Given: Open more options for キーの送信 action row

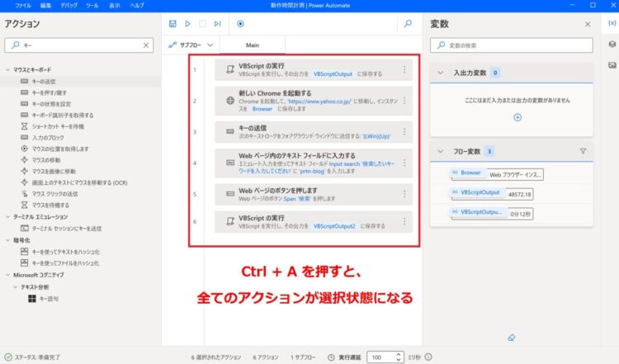Looking at the screenshot, I should (404, 131).
